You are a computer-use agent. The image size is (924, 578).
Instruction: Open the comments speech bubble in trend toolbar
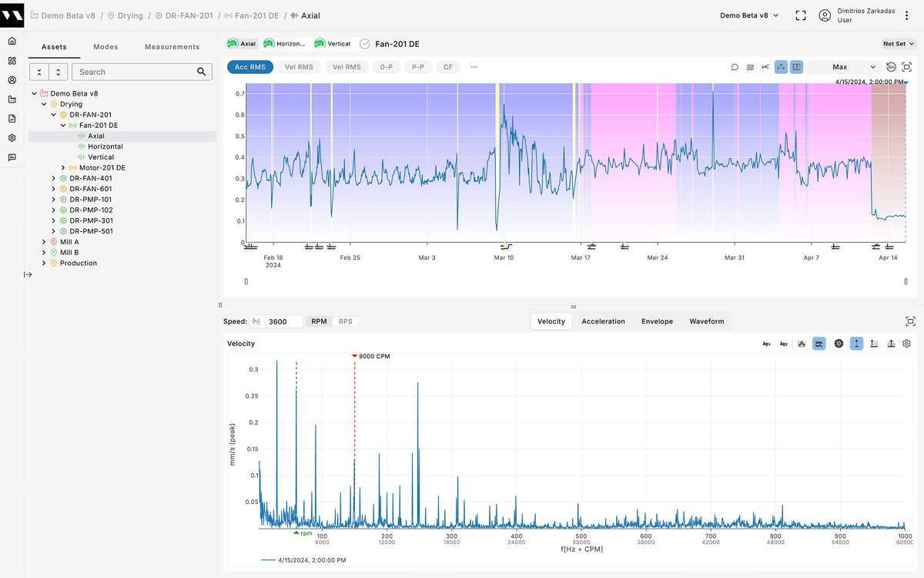click(735, 67)
